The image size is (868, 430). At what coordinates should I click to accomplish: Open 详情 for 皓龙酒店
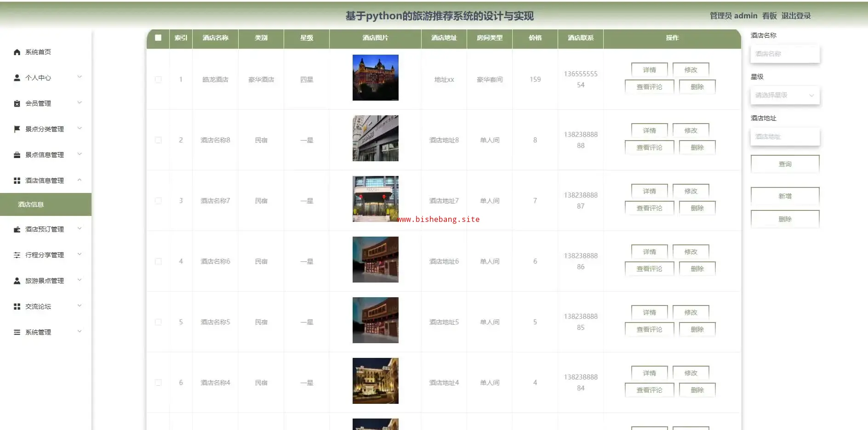tap(649, 70)
